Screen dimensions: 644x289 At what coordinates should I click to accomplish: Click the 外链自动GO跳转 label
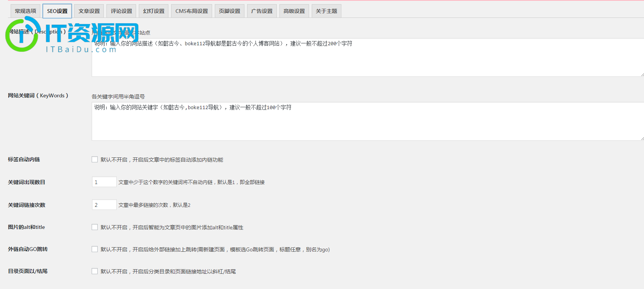pyautogui.click(x=28, y=249)
